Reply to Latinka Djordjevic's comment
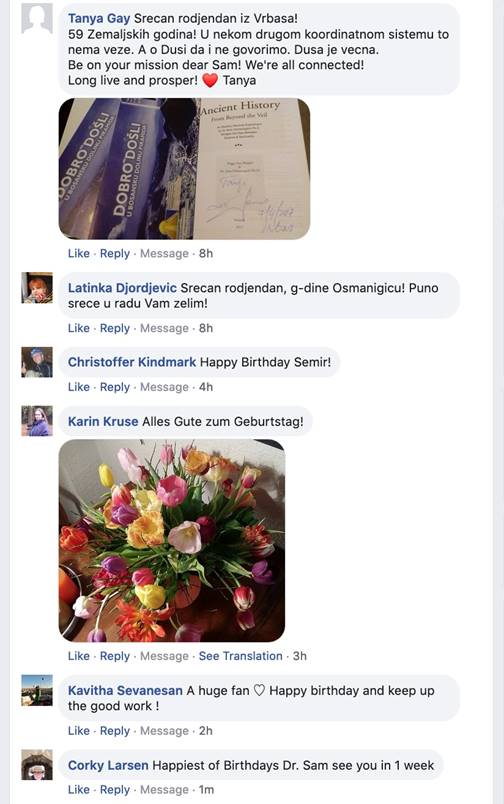This screenshot has height=804, width=504. [115, 328]
